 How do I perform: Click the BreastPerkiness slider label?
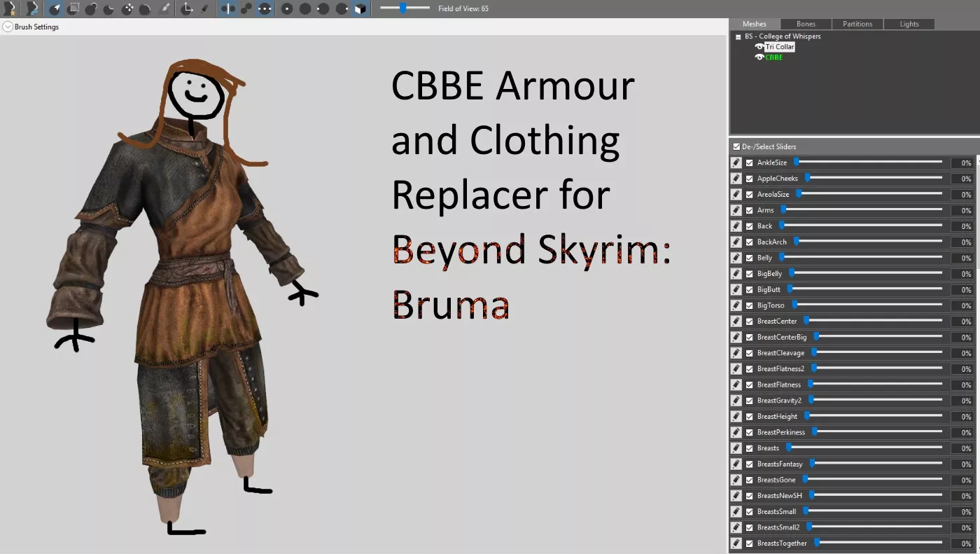(781, 432)
